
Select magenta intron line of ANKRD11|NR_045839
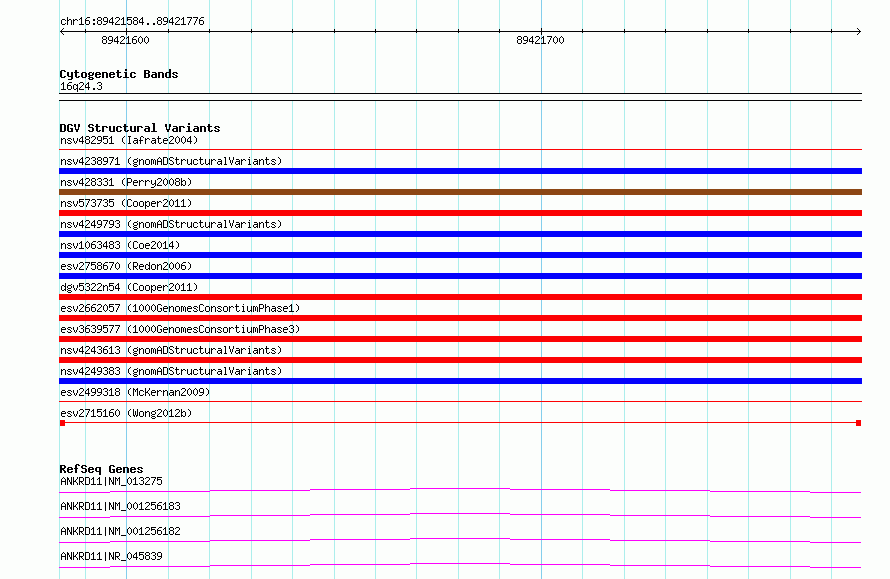[x=460, y=564]
